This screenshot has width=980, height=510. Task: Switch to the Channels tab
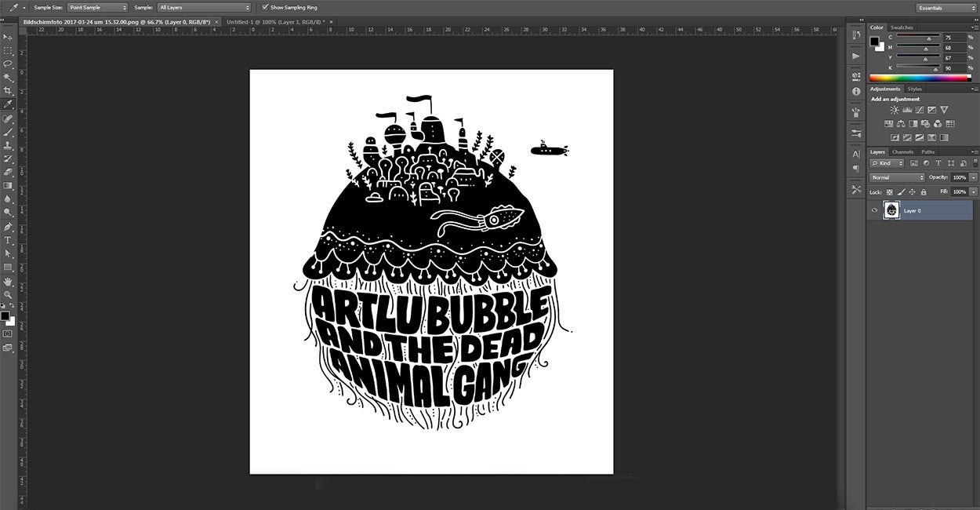click(902, 151)
